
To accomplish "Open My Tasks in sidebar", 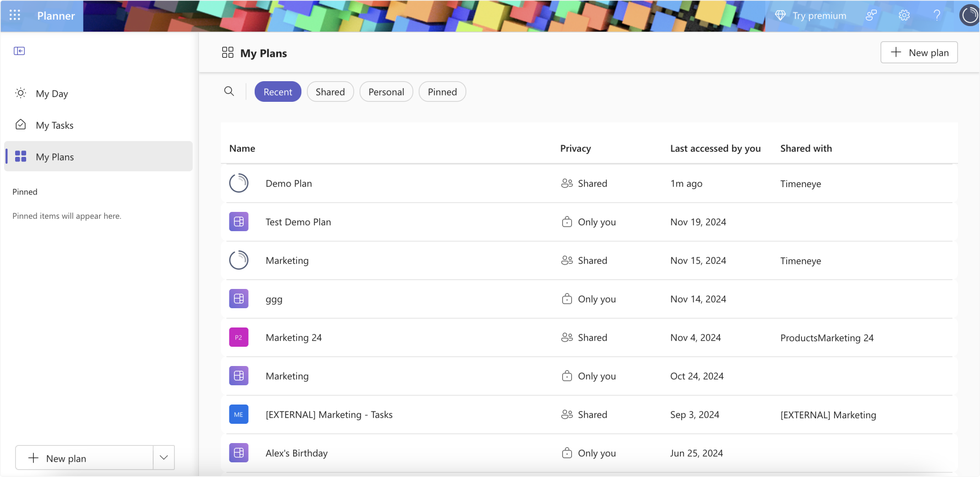I will pyautogui.click(x=55, y=125).
